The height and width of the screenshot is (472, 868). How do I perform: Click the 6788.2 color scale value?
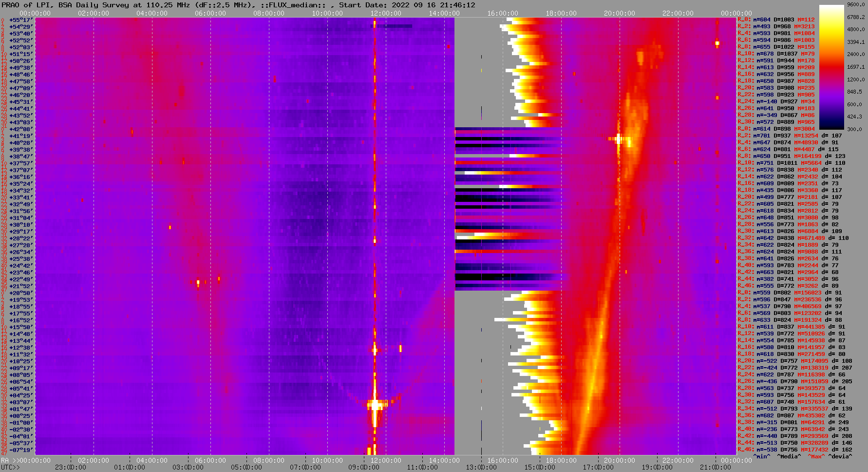point(856,17)
